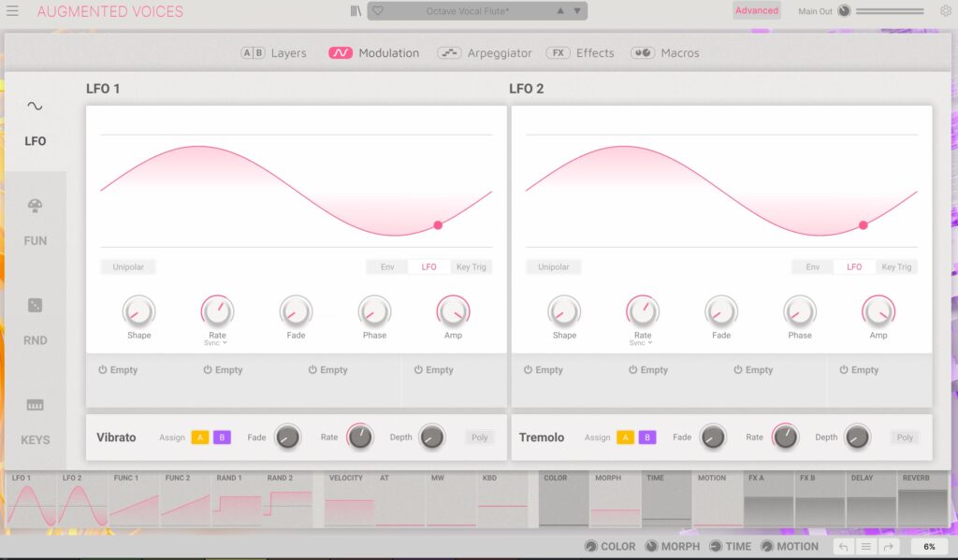Select the KEYS keyboard sidebar icon
The height and width of the screenshot is (560, 958).
(35, 406)
